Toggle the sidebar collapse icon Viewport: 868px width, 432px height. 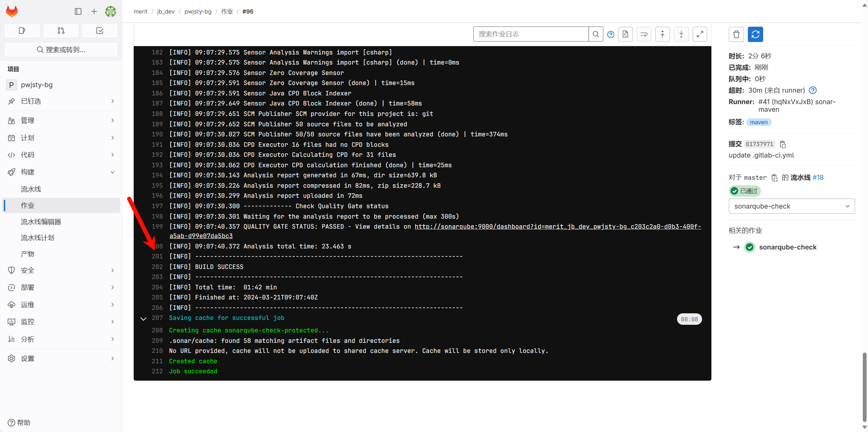click(78, 11)
